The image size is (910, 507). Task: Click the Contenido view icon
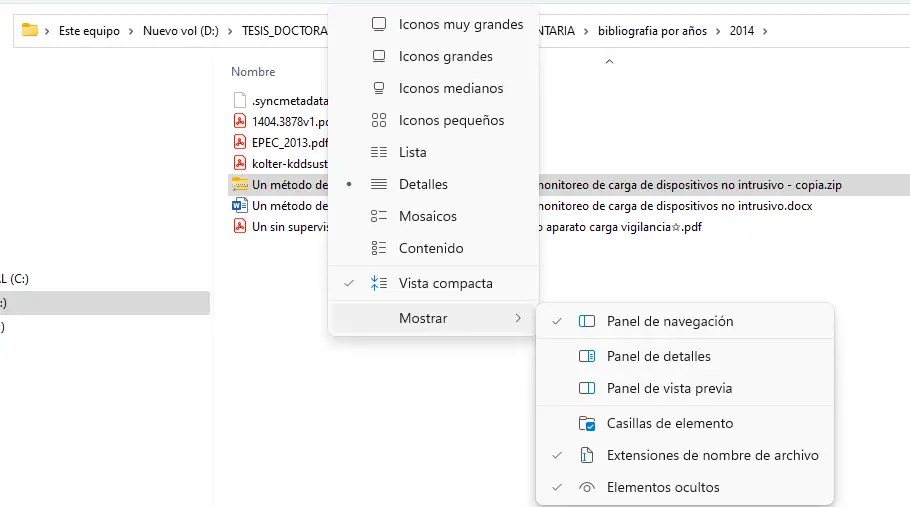pyautogui.click(x=379, y=248)
